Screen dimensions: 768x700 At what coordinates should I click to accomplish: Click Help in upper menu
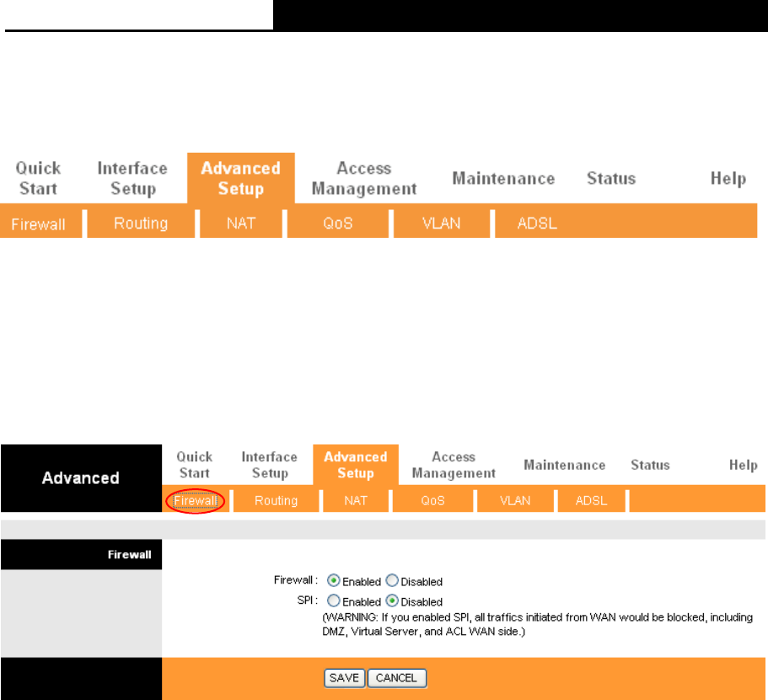point(728,178)
